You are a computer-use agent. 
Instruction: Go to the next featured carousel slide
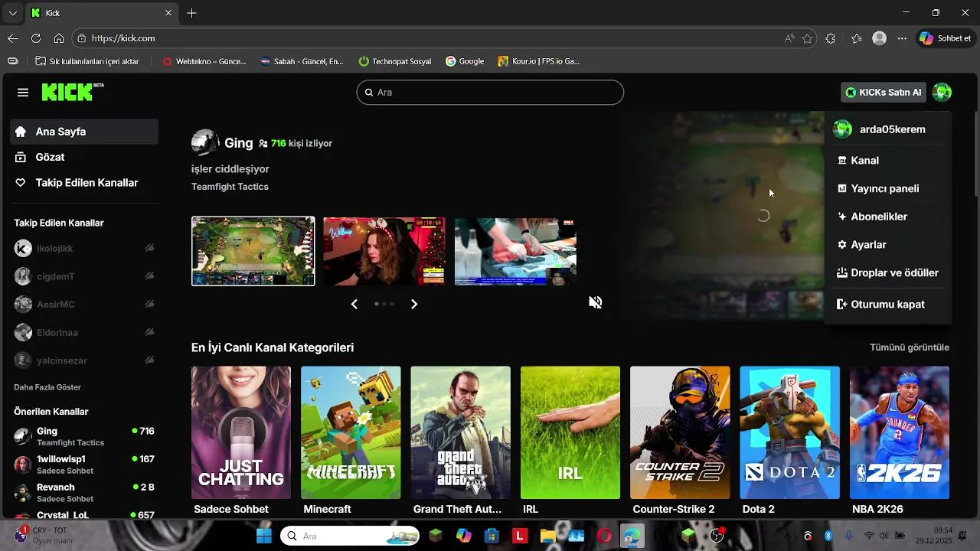[x=414, y=304]
